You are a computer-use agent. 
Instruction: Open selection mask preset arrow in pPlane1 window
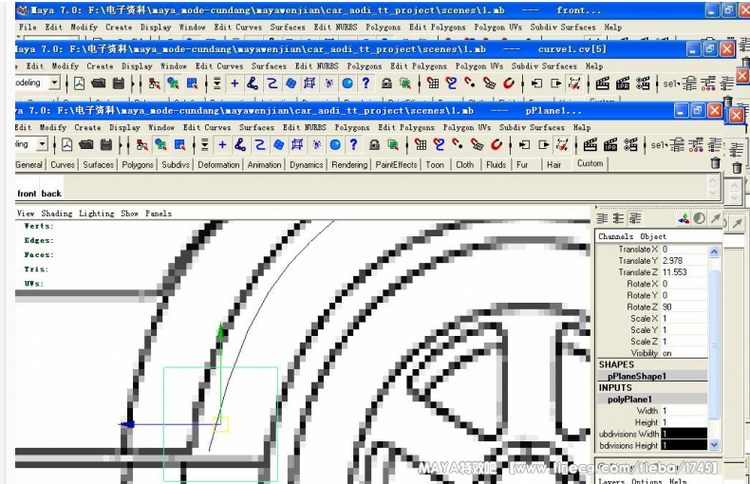[204, 144]
